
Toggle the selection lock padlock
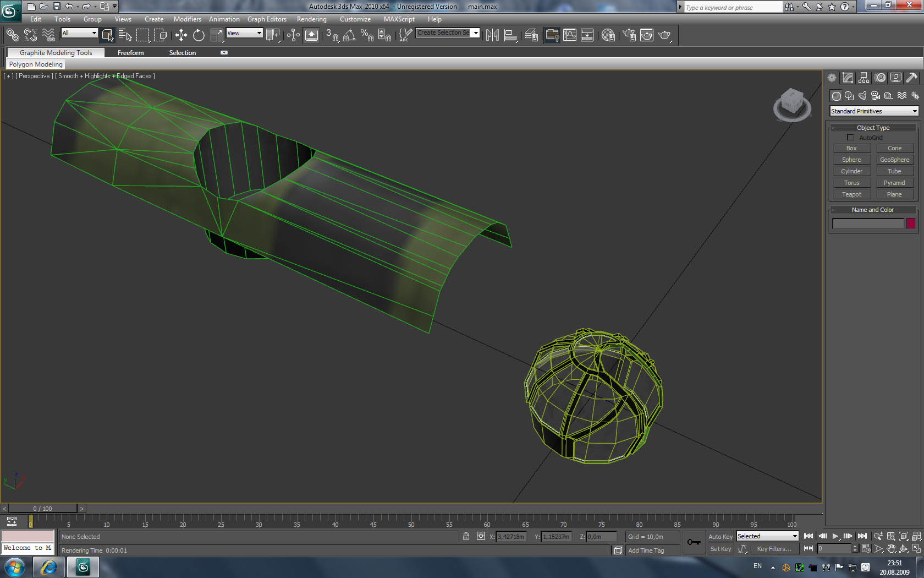click(466, 537)
